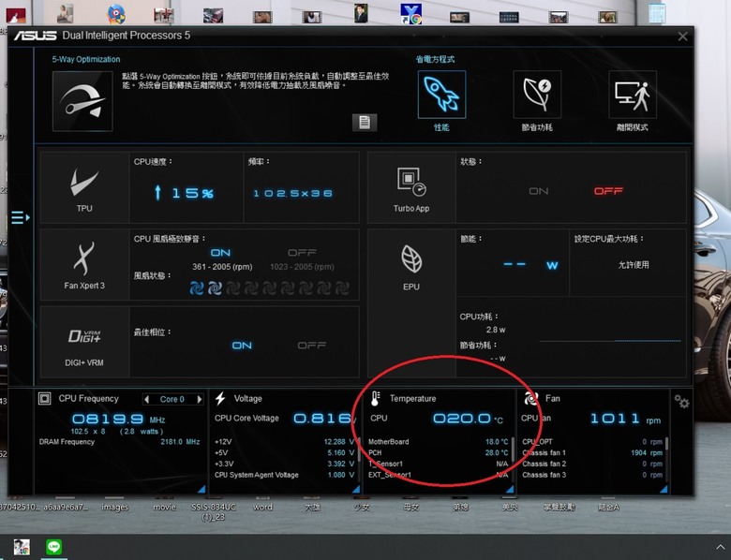Open LINE from the taskbar

[53, 547]
